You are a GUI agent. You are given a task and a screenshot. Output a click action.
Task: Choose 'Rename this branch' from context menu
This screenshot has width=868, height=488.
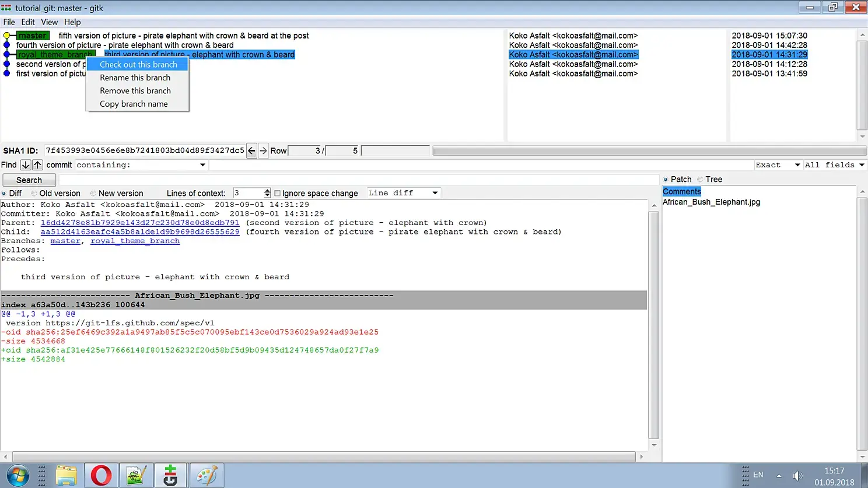pos(138,78)
